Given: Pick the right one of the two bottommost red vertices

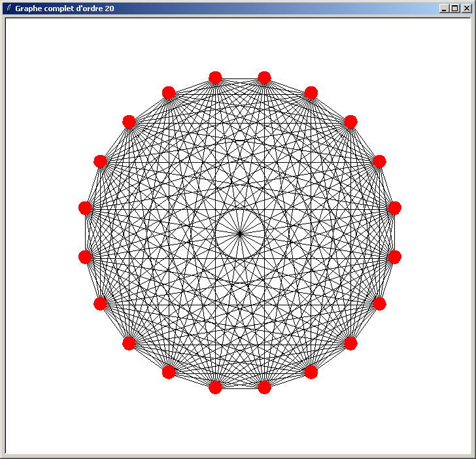Looking at the screenshot, I should [x=264, y=387].
